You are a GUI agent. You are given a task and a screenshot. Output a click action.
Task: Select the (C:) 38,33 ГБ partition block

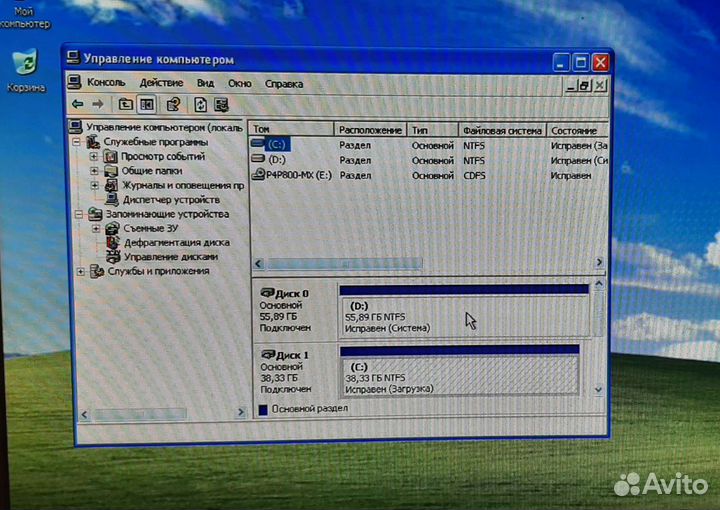tap(460, 372)
